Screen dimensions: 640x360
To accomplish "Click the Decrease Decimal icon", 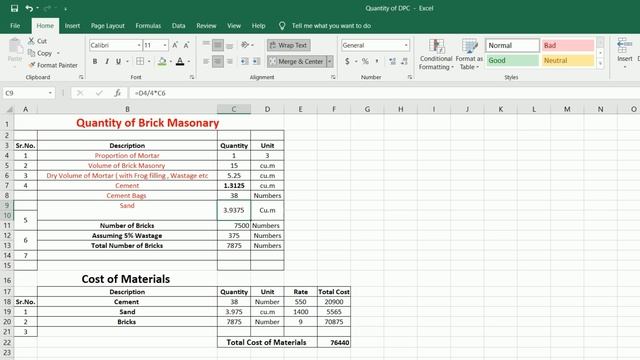I will [x=404, y=61].
